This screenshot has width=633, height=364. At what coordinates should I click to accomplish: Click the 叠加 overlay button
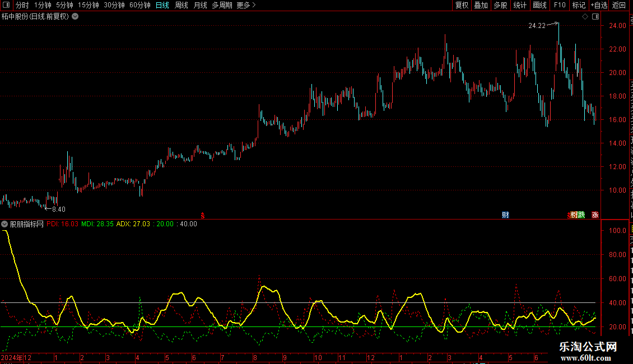(x=481, y=5)
